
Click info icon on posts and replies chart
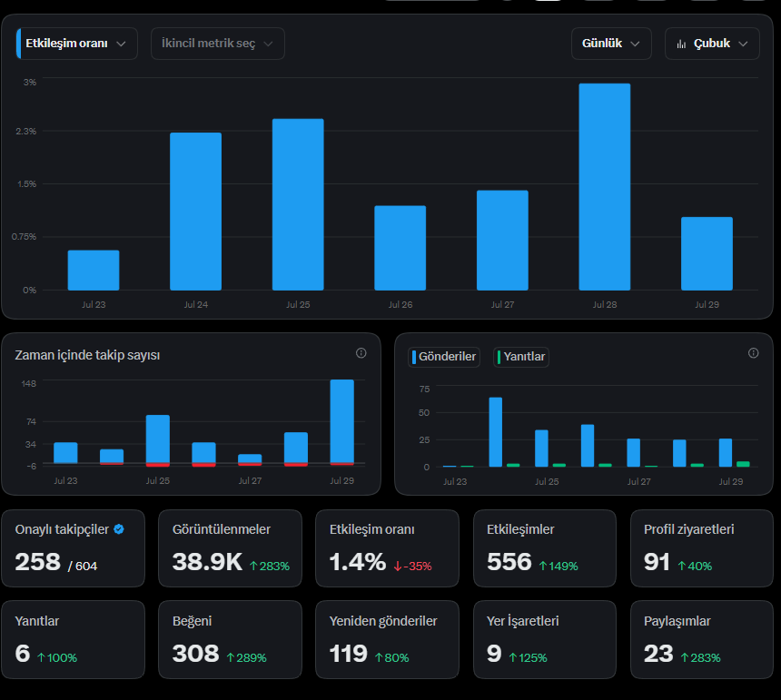(753, 353)
